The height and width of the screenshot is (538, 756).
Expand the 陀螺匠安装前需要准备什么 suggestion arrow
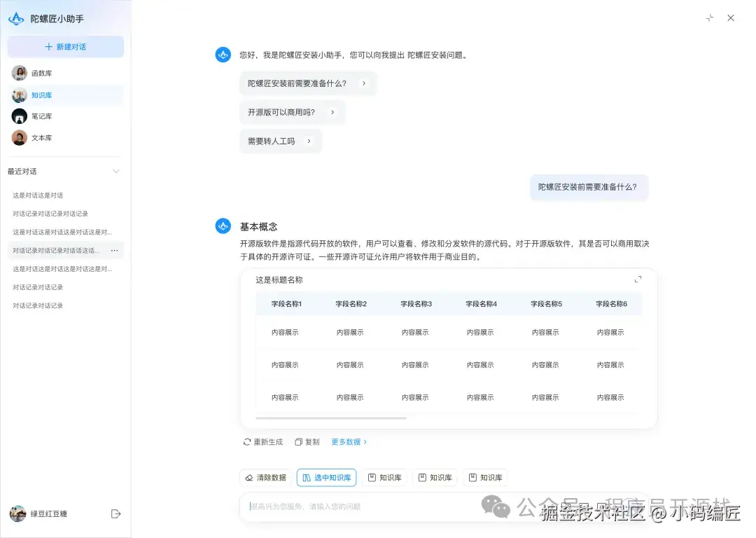(365, 83)
